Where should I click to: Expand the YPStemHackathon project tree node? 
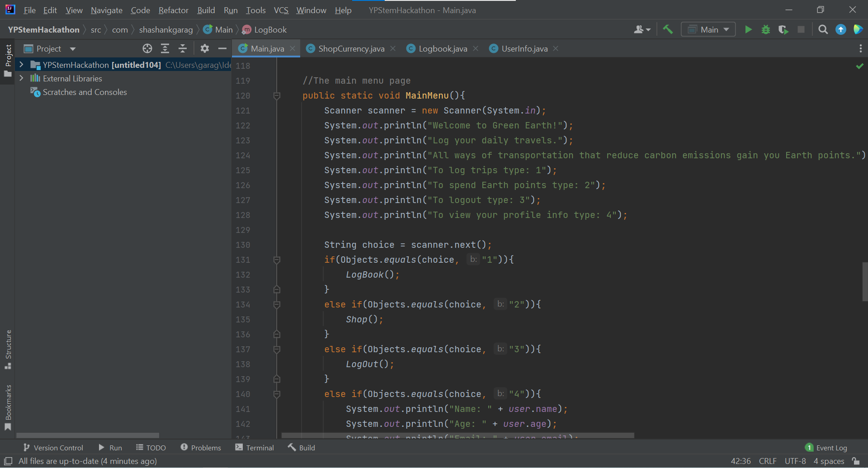point(21,65)
